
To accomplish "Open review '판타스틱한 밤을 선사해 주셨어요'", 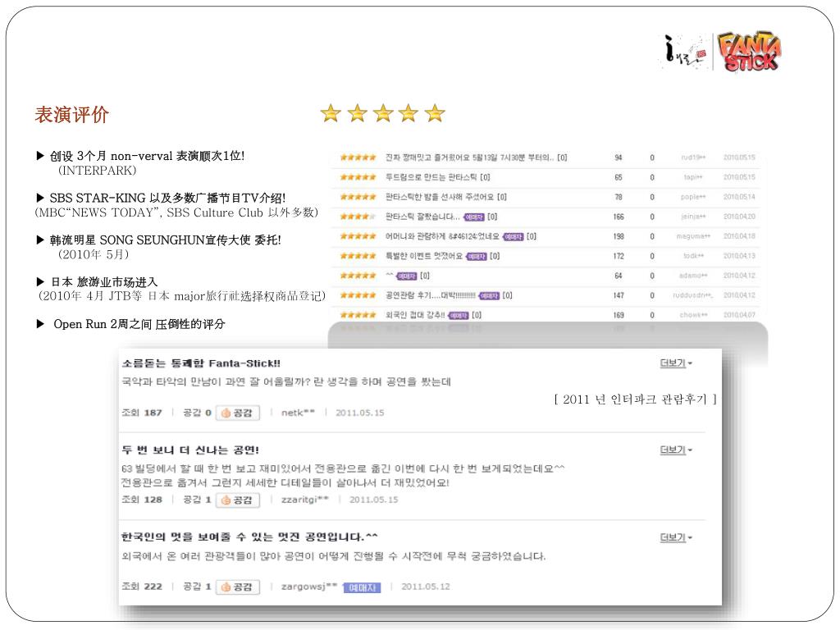I will pos(446,197).
